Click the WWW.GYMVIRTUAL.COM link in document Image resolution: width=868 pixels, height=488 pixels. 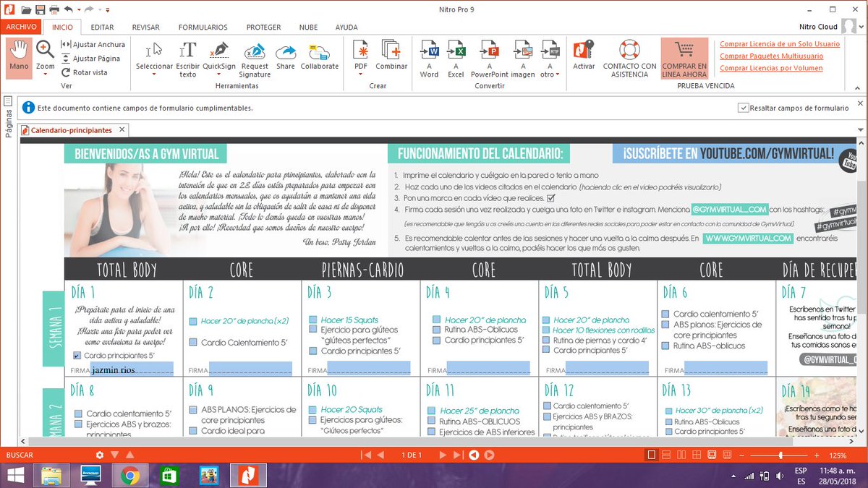point(748,238)
